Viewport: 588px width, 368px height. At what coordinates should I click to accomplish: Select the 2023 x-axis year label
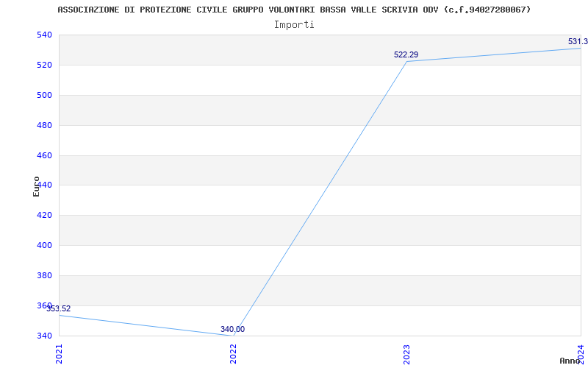click(407, 354)
